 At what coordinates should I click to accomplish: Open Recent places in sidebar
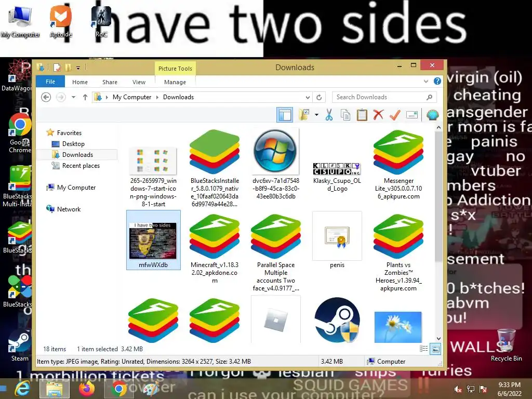pos(81,166)
